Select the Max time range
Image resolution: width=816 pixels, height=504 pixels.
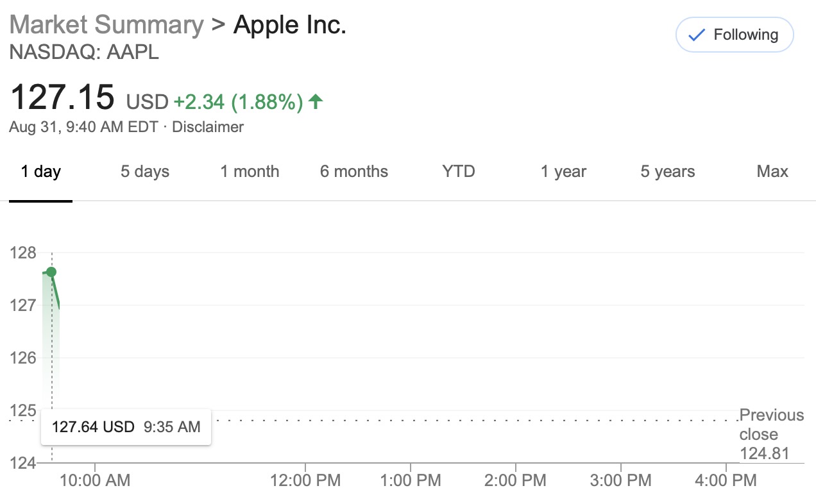click(772, 172)
